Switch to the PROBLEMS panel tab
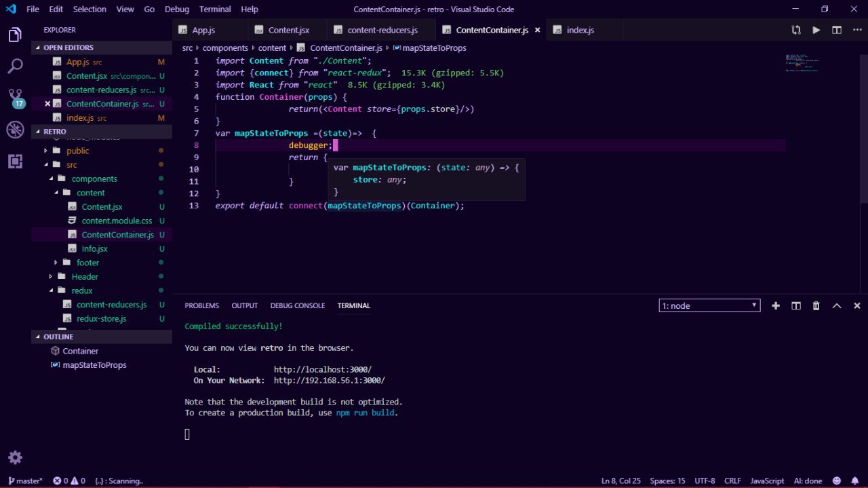 tap(201, 306)
